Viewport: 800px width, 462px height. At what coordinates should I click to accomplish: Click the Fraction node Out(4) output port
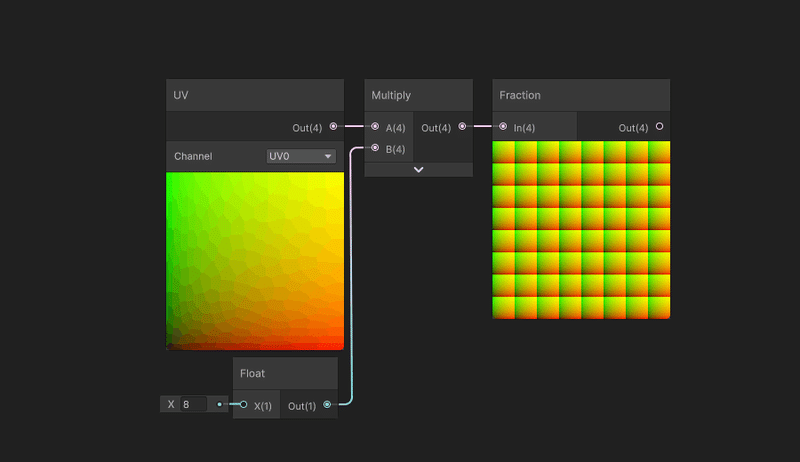click(659, 126)
